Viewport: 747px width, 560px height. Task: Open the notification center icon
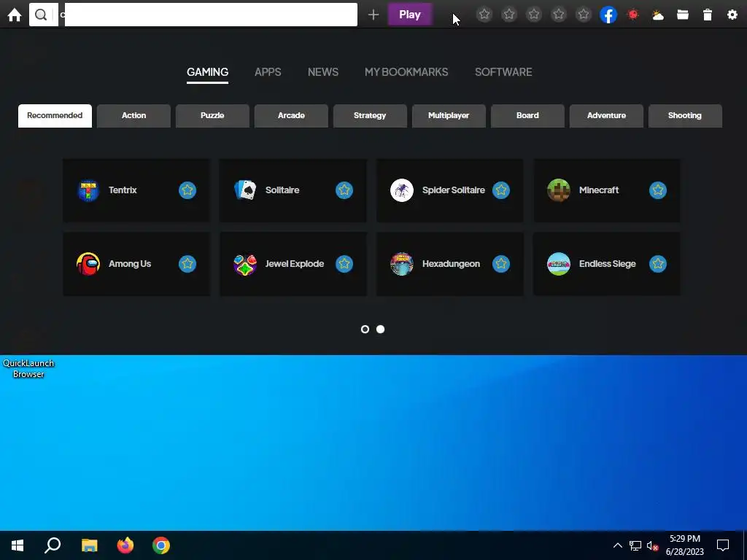pyautogui.click(x=723, y=545)
